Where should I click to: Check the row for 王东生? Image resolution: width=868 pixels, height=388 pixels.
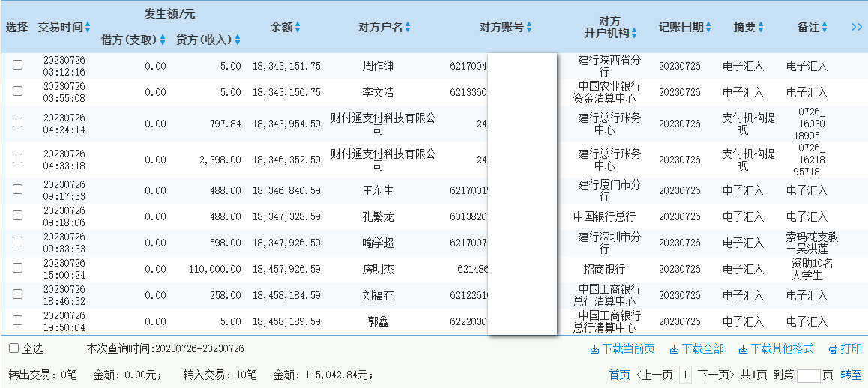18,190
